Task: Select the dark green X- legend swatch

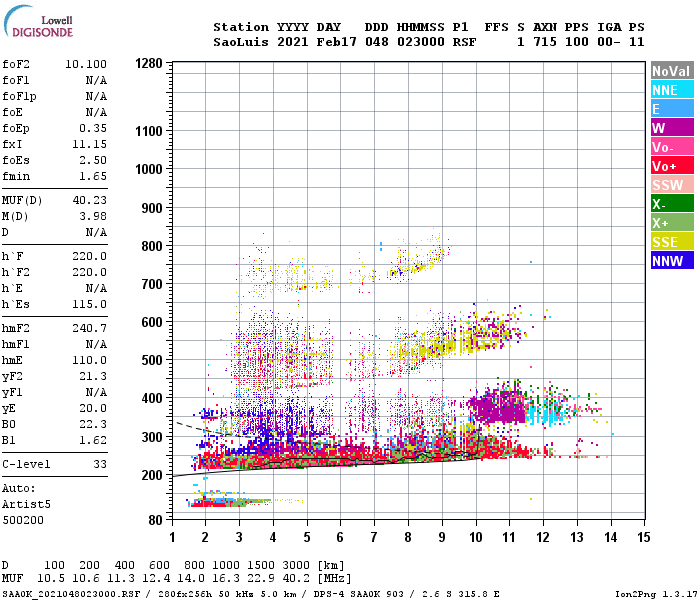Action: coord(672,204)
